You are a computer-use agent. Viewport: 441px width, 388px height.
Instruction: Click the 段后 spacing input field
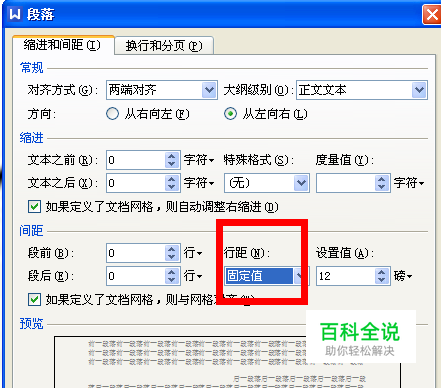click(136, 276)
